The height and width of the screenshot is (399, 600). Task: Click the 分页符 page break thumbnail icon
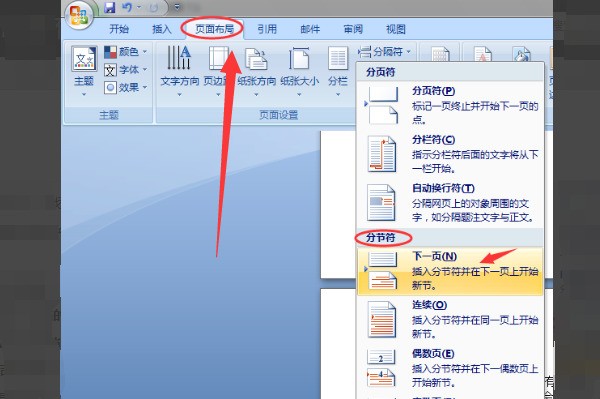383,105
